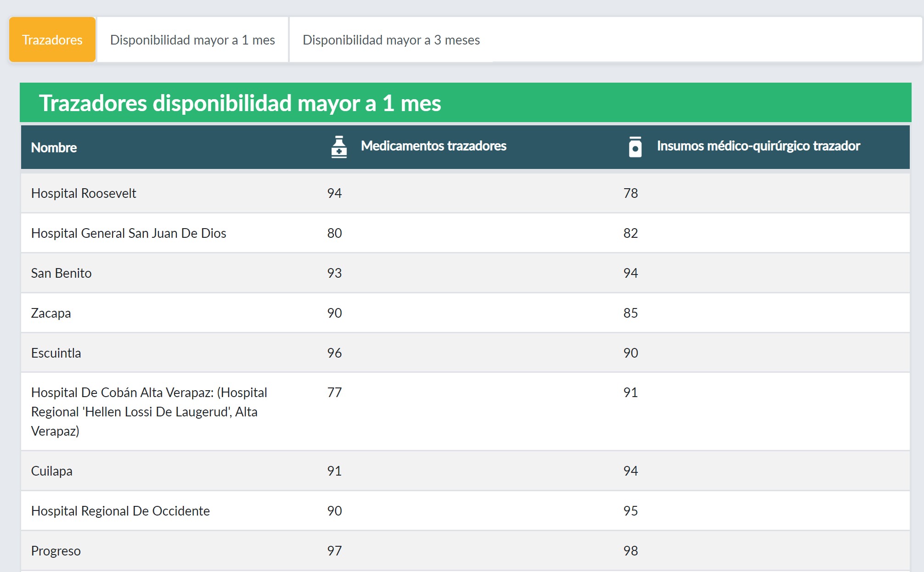Image resolution: width=924 pixels, height=572 pixels.
Task: Click Cuilapa insumos value 94
Action: click(x=631, y=471)
